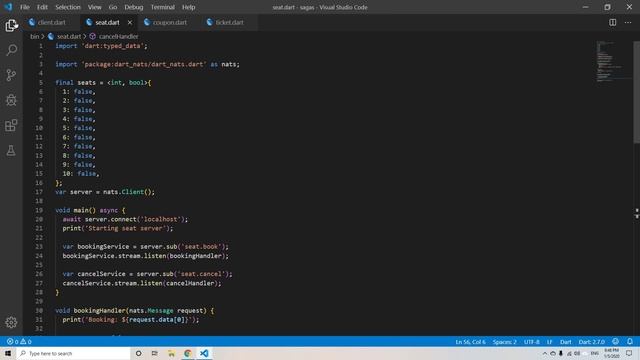Click the '10: false,' map entry
Screen dimensions: 640x360
(x=81, y=173)
